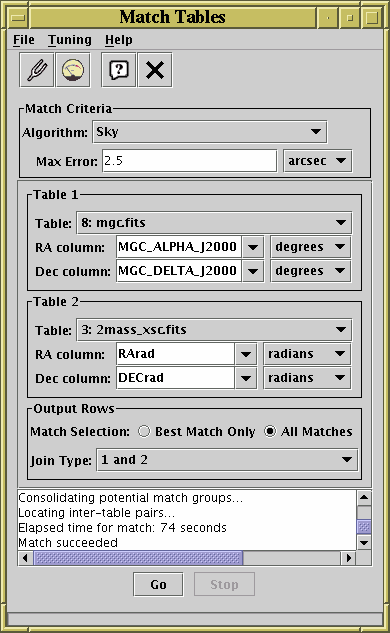390x633 pixels.
Task: Select Best Match Only radio button
Action: coord(143,431)
